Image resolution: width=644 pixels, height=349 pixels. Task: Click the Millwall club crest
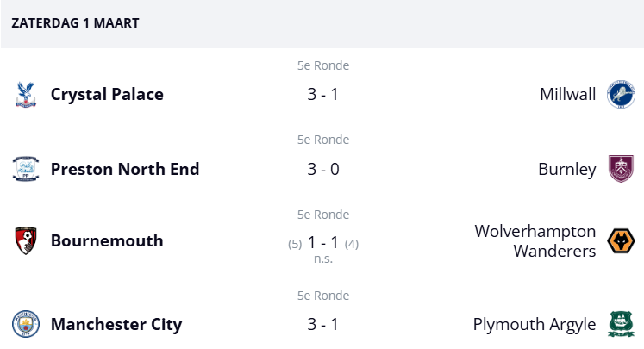click(621, 94)
